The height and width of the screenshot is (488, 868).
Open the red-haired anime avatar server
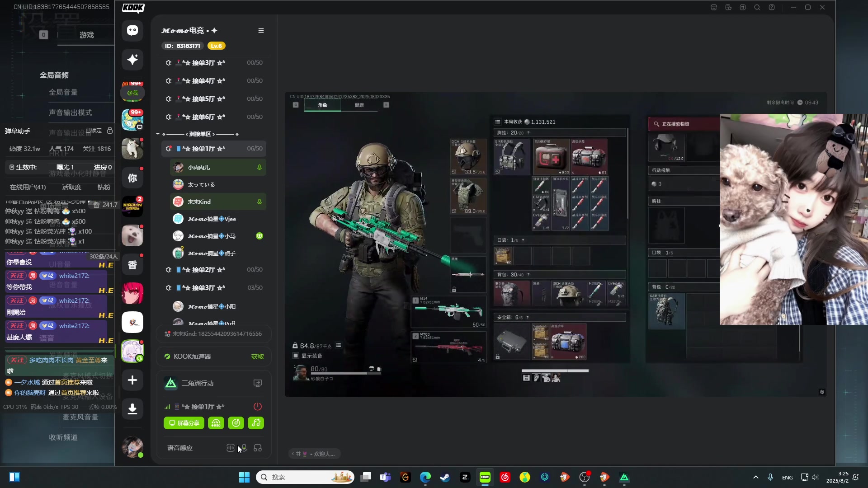tap(132, 294)
